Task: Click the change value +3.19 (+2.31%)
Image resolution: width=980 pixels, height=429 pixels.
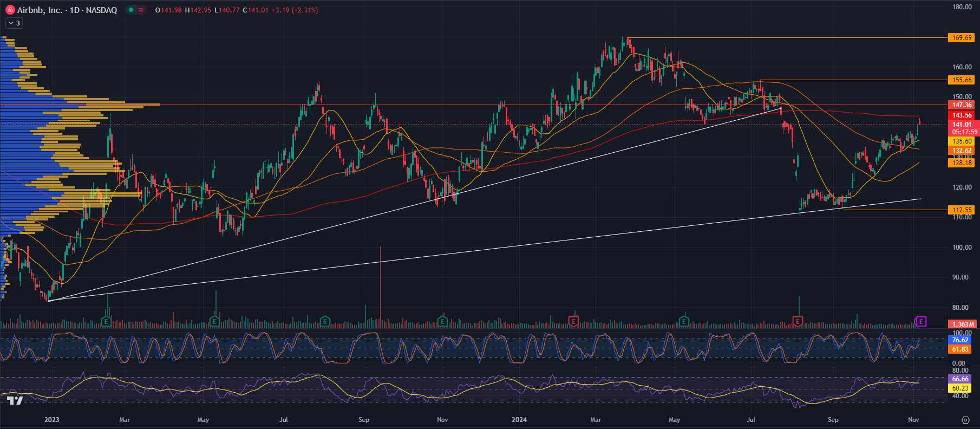Action: (295, 10)
